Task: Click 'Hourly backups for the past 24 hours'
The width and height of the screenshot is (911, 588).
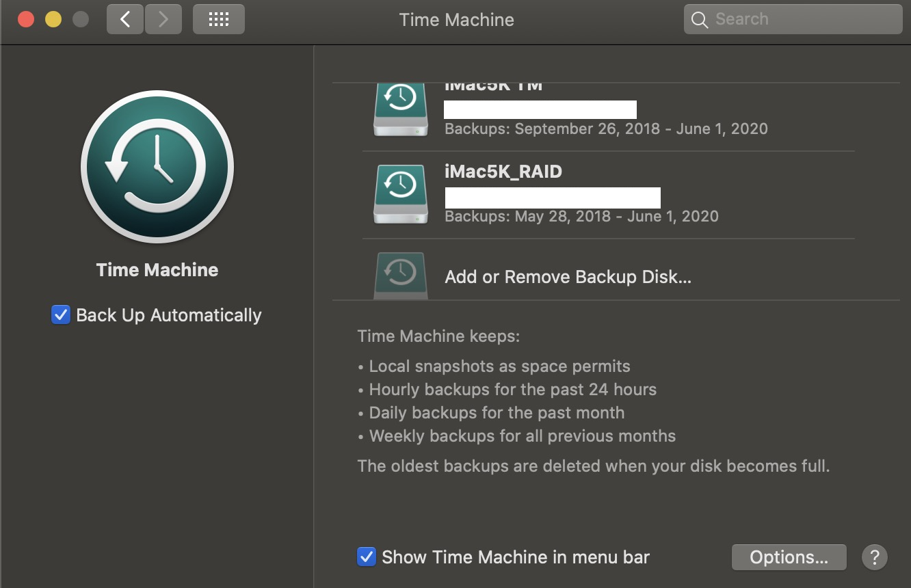Action: 507,390
